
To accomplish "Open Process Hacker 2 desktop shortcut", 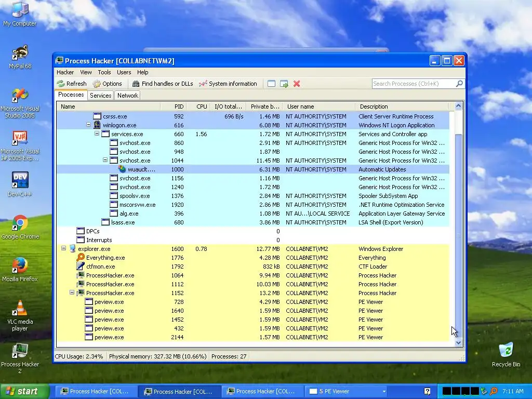I will click(x=20, y=358).
